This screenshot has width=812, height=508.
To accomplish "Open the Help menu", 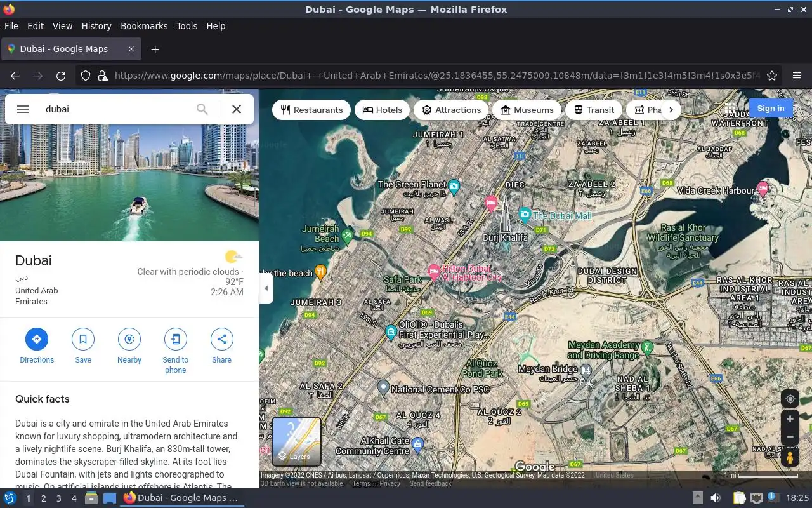I will 216,26.
